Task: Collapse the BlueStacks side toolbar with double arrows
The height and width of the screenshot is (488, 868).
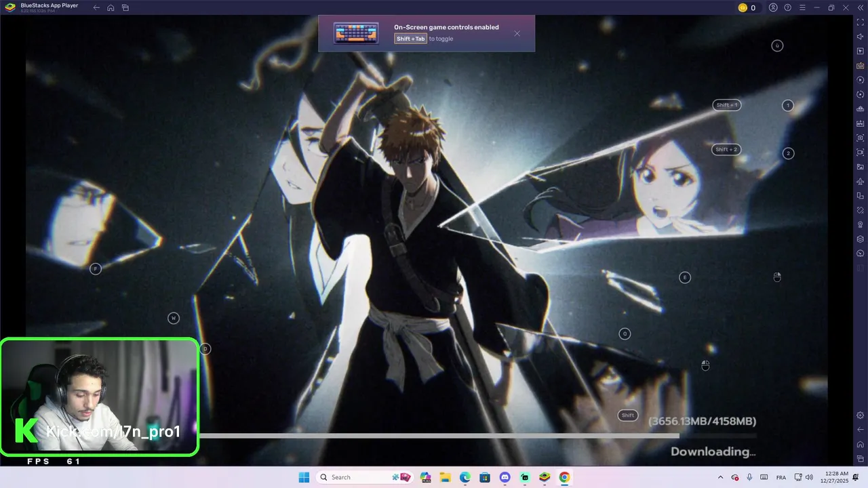Action: coord(861,7)
